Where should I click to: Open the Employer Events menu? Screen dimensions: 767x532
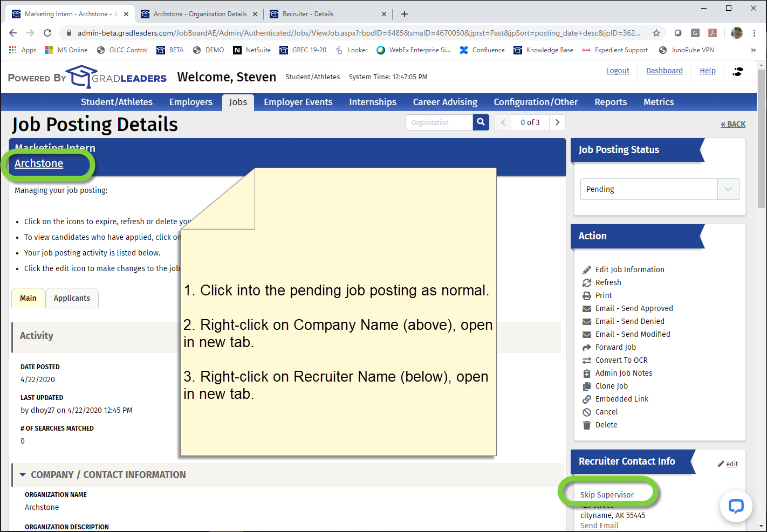coord(298,102)
